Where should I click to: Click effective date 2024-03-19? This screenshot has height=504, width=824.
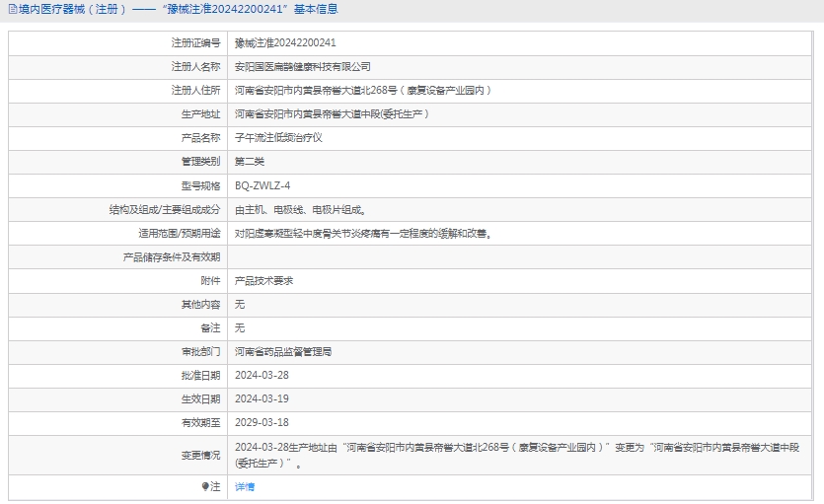pyautogui.click(x=262, y=398)
